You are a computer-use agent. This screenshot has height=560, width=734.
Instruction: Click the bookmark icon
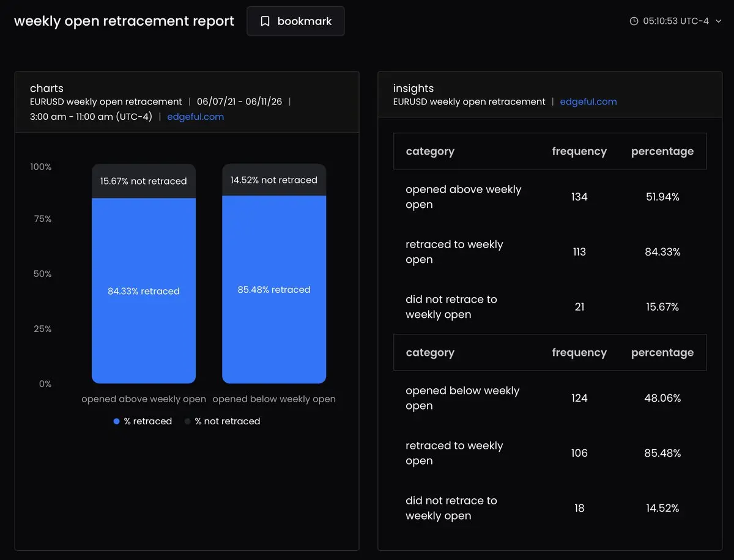pyautogui.click(x=265, y=21)
